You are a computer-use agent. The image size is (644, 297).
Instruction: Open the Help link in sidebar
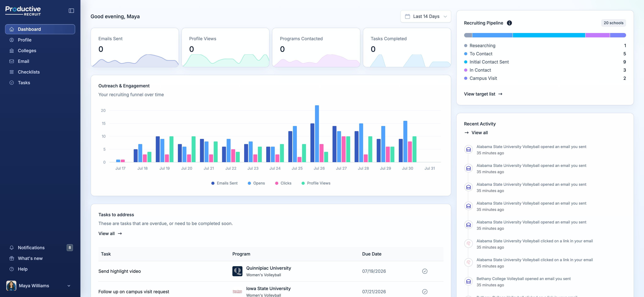click(x=40, y=269)
